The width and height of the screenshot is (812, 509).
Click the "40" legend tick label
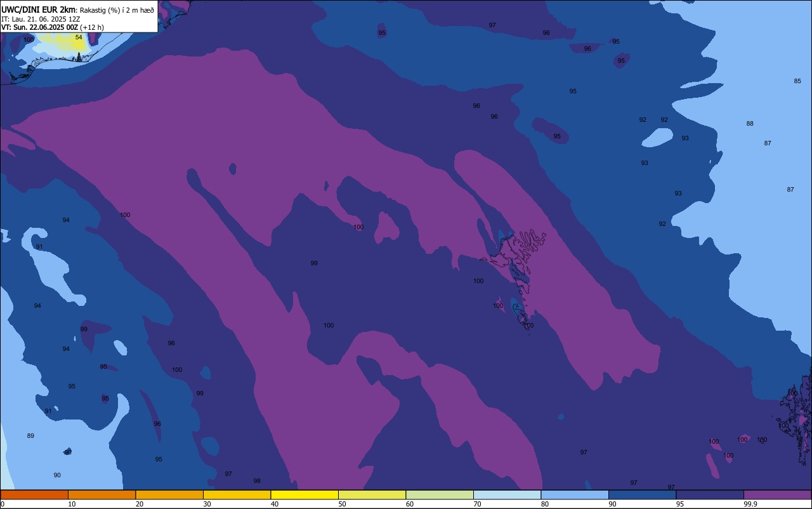tap(275, 504)
